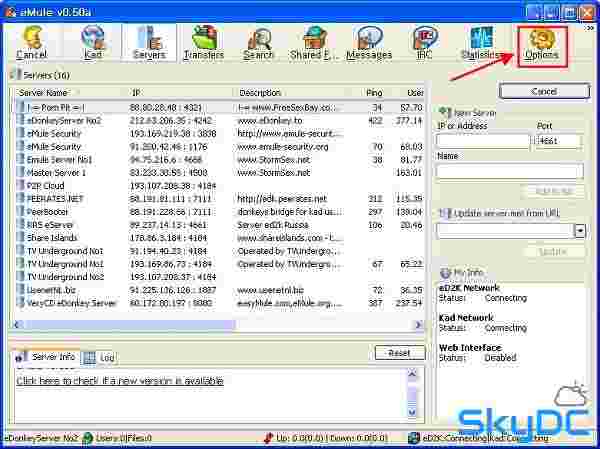600x449 pixels.
Task: Click icon of the Share Islands row
Action: [21, 237]
